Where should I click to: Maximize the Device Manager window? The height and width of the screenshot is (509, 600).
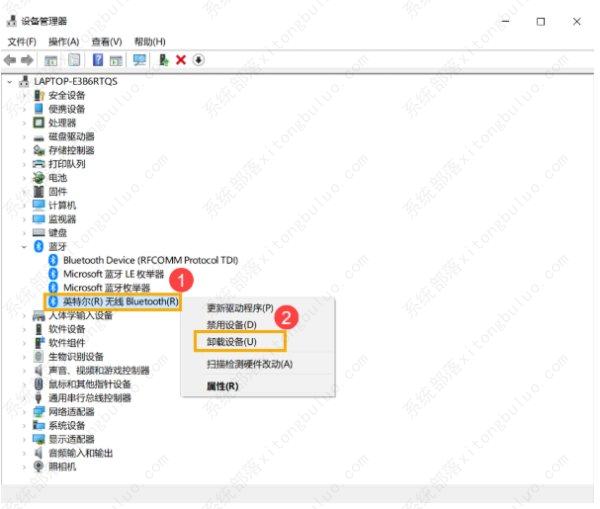(541, 21)
